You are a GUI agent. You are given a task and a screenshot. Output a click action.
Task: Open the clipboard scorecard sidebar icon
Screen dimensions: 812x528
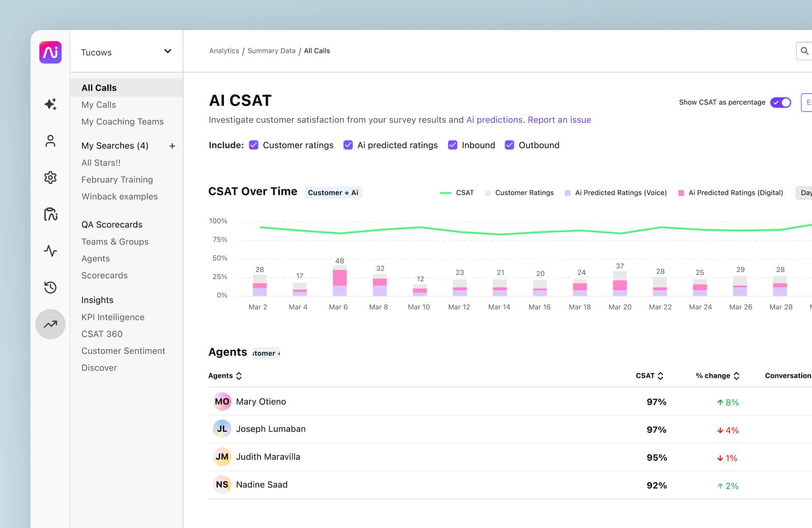50,214
